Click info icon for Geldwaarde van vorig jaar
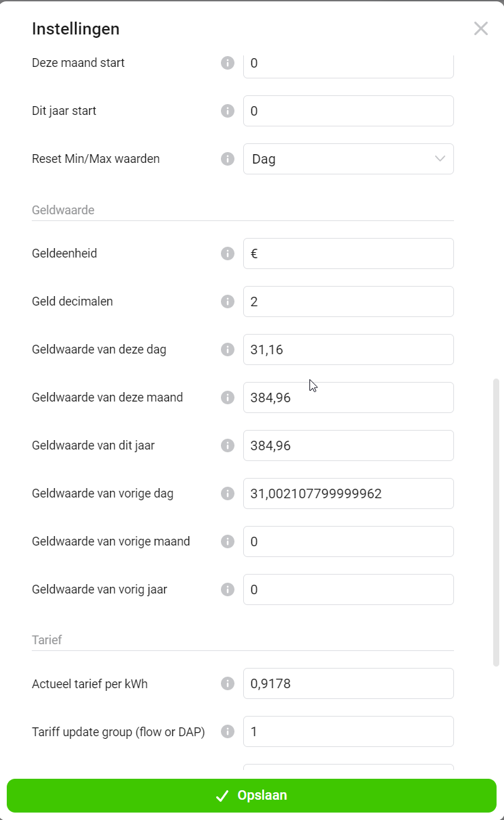Viewport: 504px width, 820px height. (x=228, y=589)
